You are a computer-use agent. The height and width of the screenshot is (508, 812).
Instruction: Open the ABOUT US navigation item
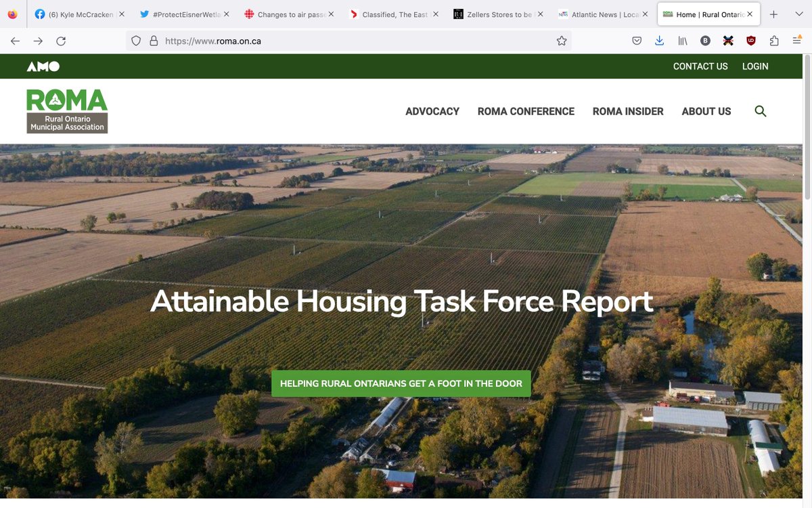[x=706, y=111]
